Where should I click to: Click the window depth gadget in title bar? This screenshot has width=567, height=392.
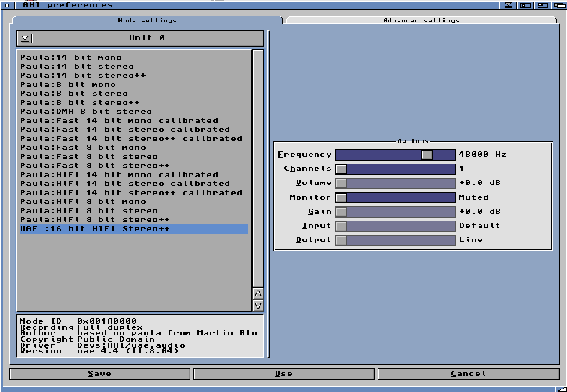pyautogui.click(x=560, y=5)
